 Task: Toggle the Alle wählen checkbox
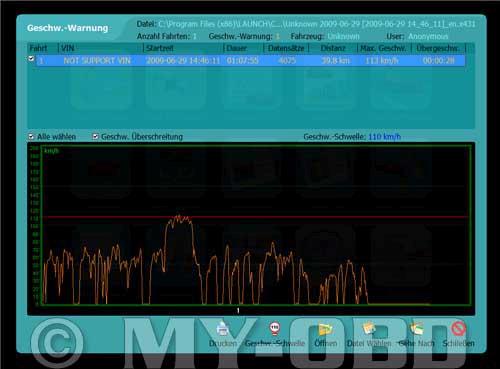pyautogui.click(x=31, y=136)
